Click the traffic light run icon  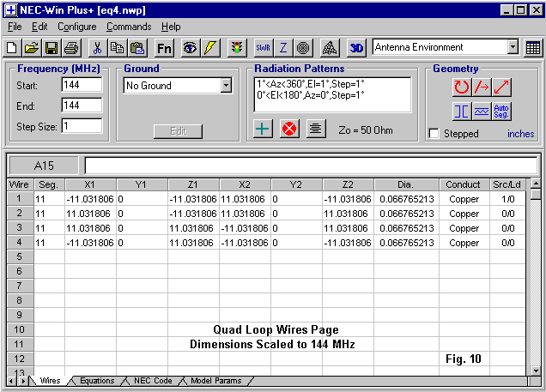tap(235, 48)
